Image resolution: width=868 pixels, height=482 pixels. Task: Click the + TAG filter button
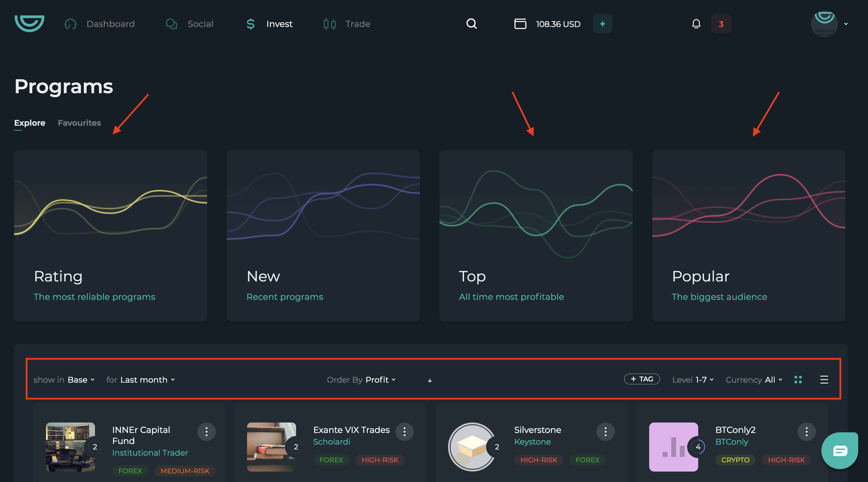click(x=641, y=379)
